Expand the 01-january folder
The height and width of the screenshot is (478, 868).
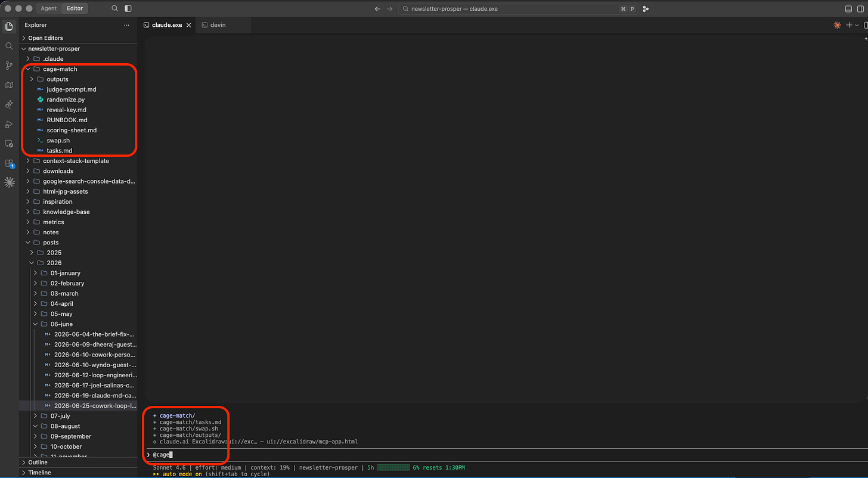(x=78, y=273)
